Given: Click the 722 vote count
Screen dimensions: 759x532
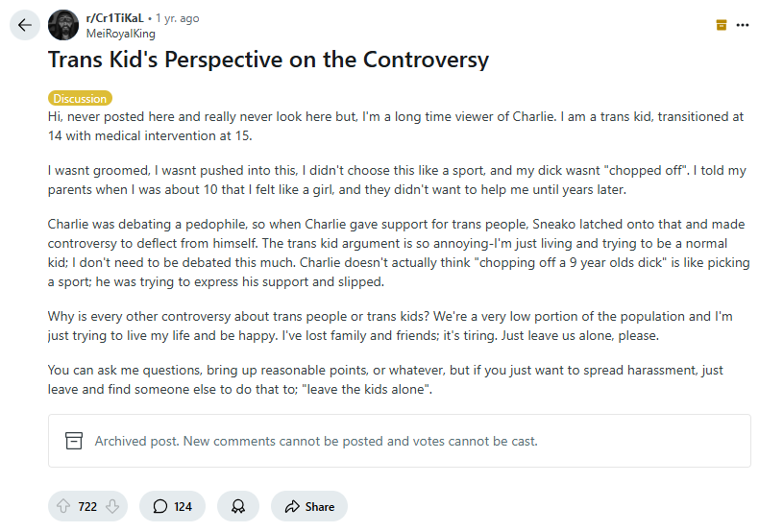Looking at the screenshot, I should coord(87,506).
